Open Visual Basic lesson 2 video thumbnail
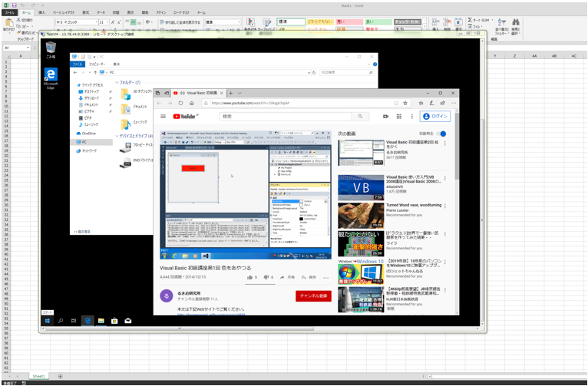Image resolution: width=588 pixels, height=386 pixels. click(361, 153)
